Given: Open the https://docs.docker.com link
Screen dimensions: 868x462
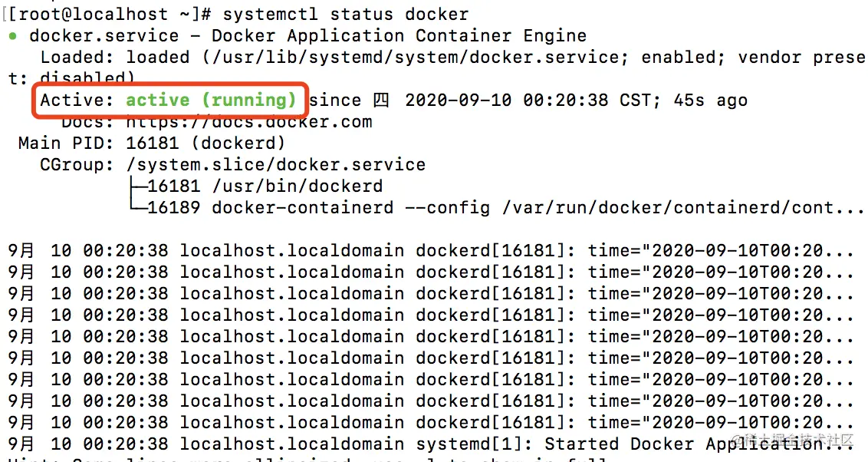Looking at the screenshot, I should (248, 121).
